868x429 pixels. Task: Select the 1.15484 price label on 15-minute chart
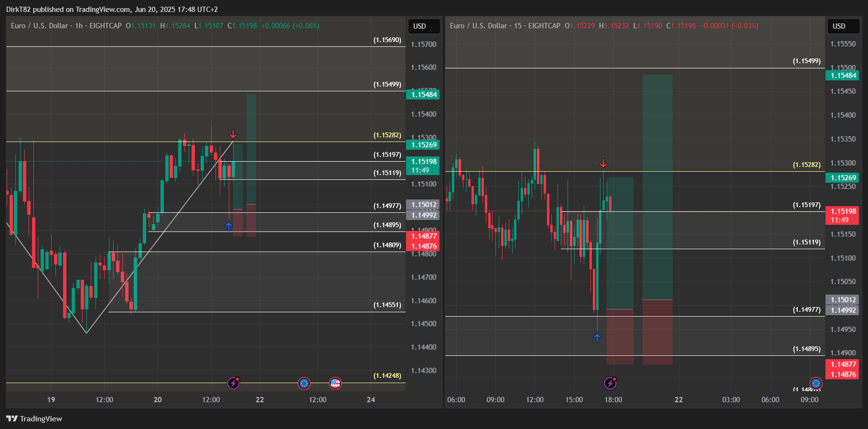click(842, 76)
